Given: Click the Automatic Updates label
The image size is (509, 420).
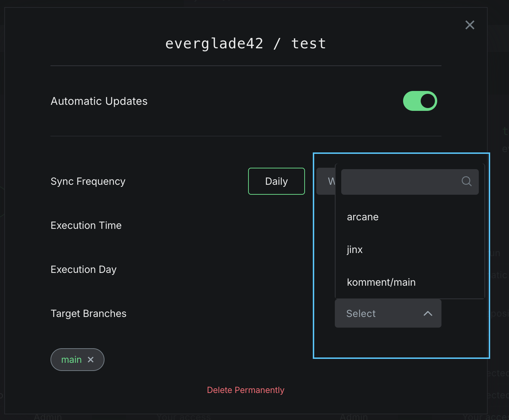Looking at the screenshot, I should tap(99, 101).
